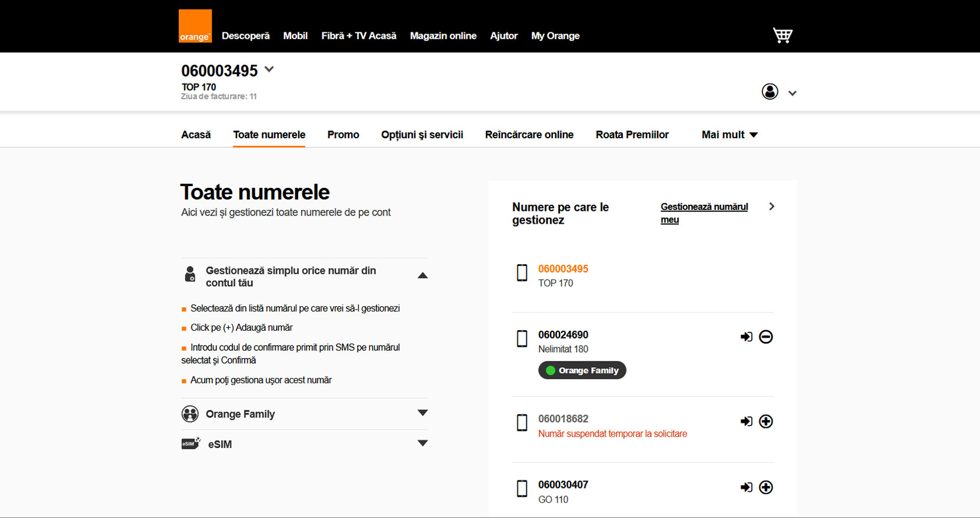
Task: Click login arrow icon for 060018682
Action: pyautogui.click(x=746, y=421)
